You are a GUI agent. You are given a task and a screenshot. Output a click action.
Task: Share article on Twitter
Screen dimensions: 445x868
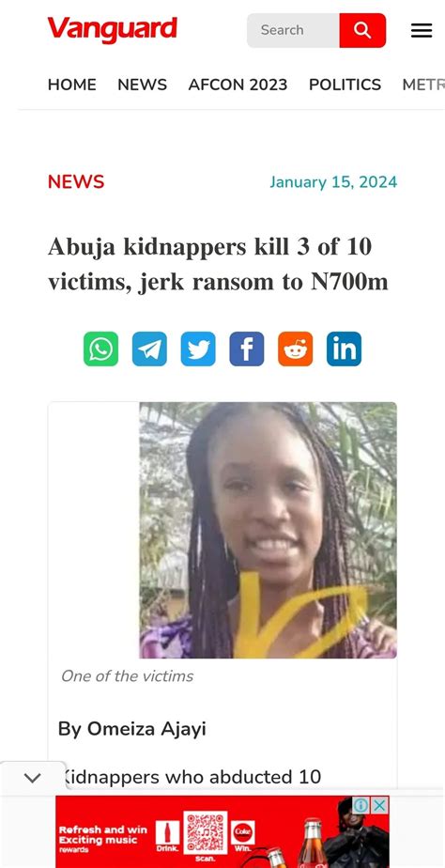pyautogui.click(x=198, y=349)
